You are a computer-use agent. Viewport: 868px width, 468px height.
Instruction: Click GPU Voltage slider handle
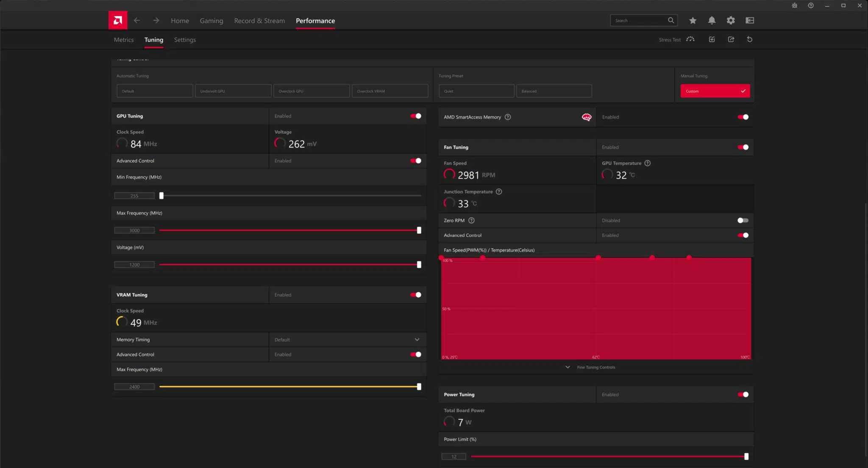point(419,265)
